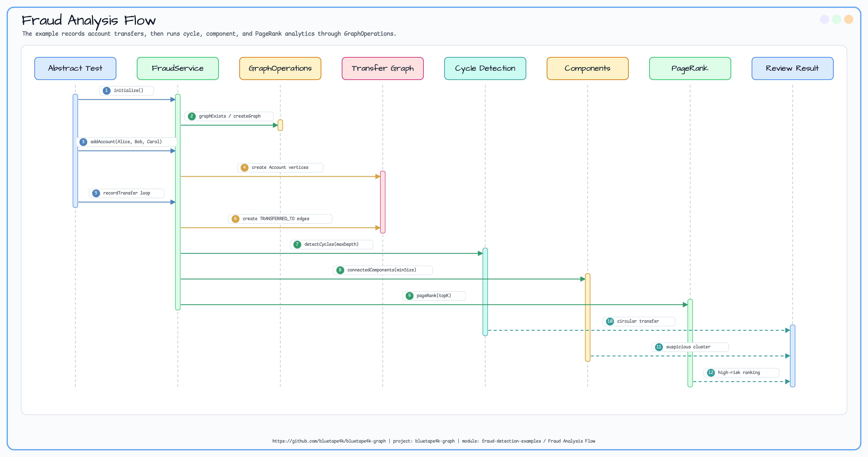Click the pageRank(topK) label

point(434,295)
